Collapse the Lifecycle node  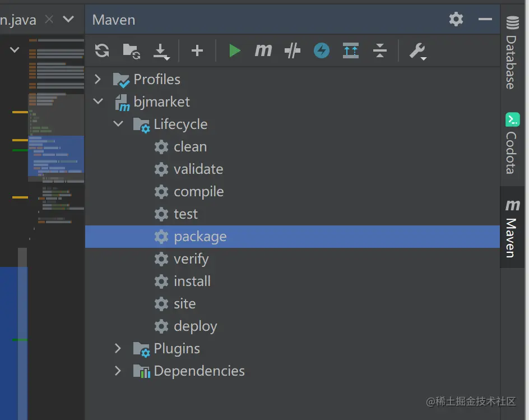[x=118, y=123]
